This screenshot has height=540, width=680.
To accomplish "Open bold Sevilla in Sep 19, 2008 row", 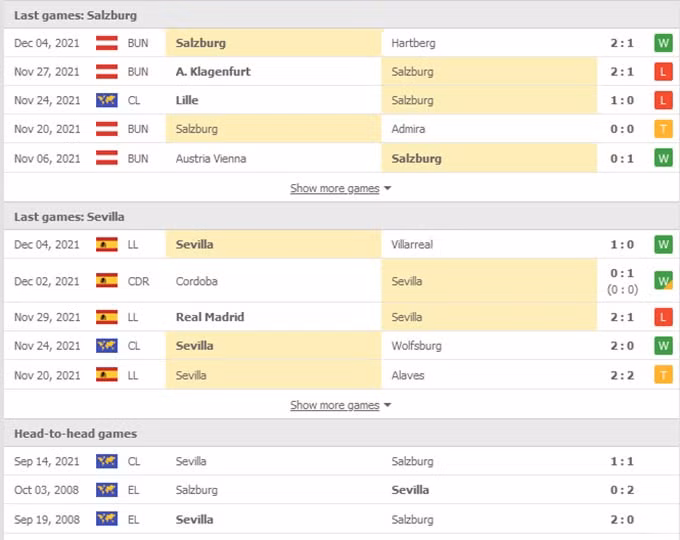I will (x=194, y=519).
